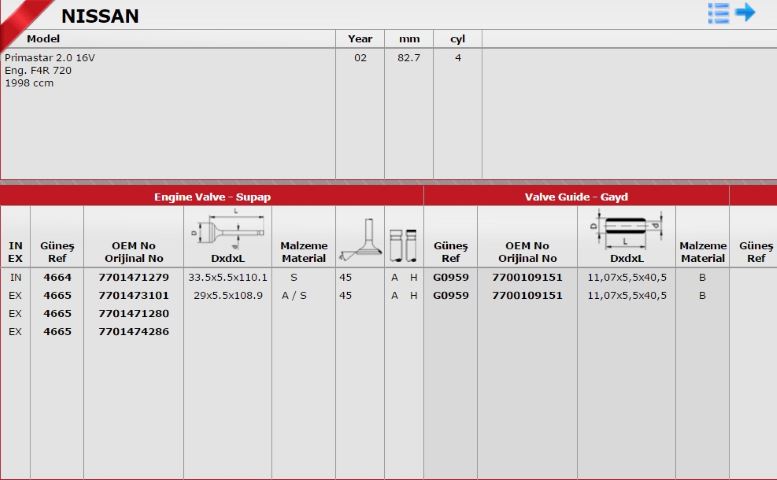The height and width of the screenshot is (480, 777).
Task: Open the Valve Guide - Gayd section header
Action: 576,197
